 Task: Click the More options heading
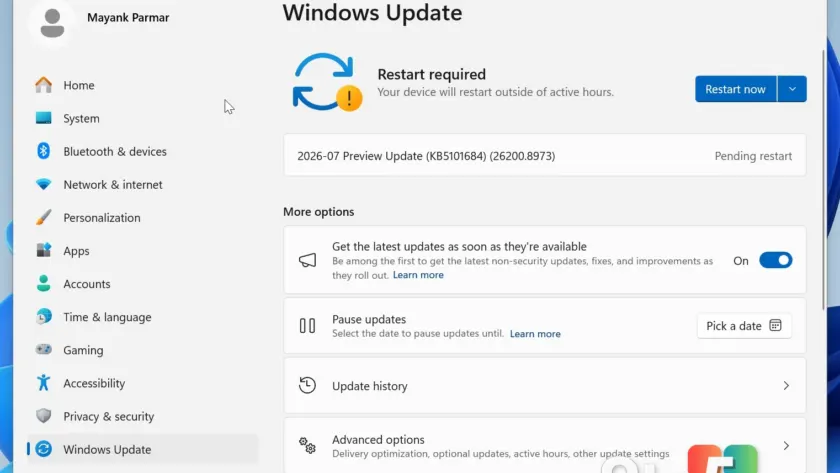(x=318, y=212)
